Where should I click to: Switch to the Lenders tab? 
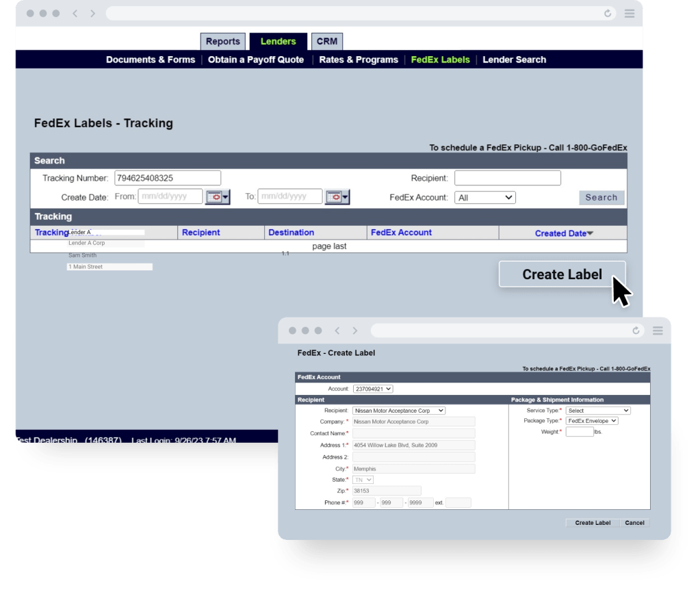tap(278, 42)
